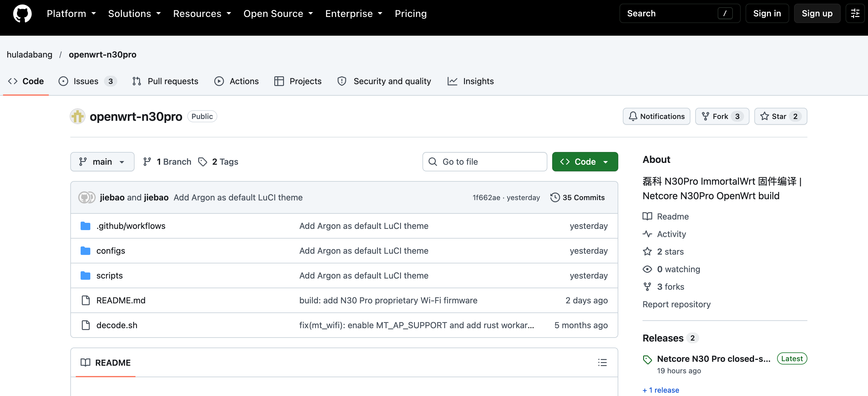Click the commit history clock icon
The height and width of the screenshot is (396, 868).
click(555, 197)
